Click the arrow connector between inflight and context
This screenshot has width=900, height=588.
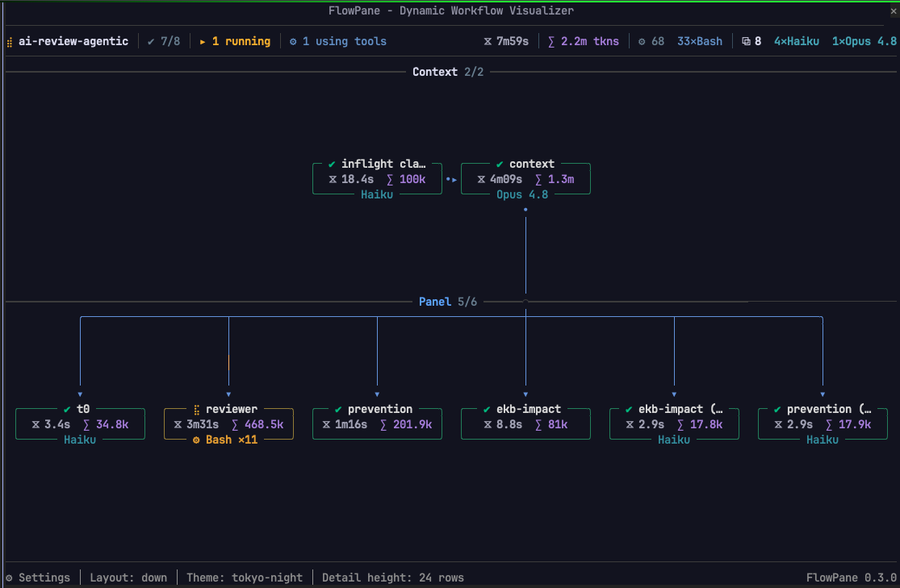point(452,180)
